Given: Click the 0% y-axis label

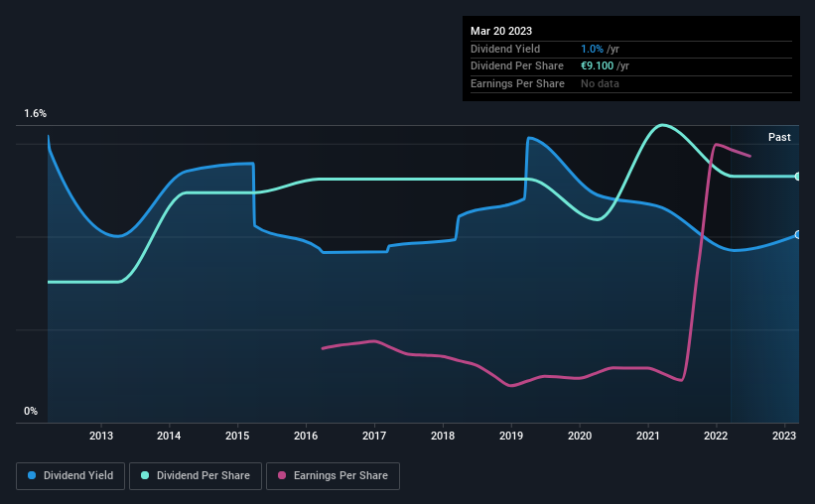Looking at the screenshot, I should tap(31, 411).
